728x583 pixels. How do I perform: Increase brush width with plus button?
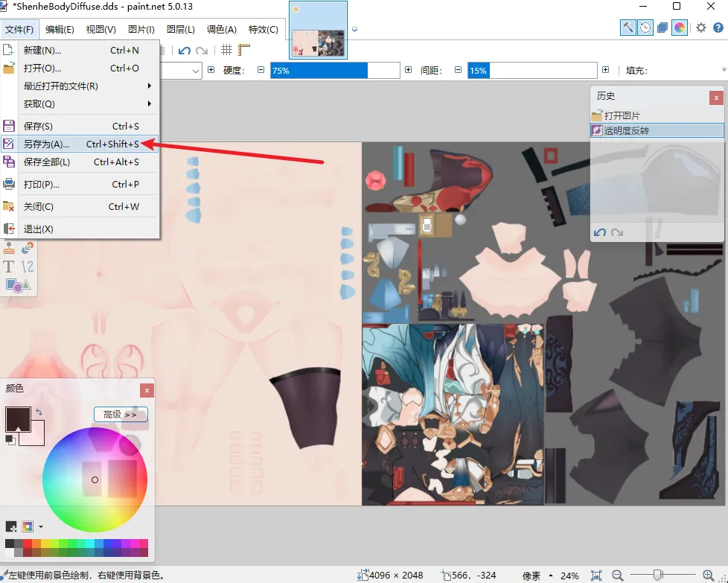[211, 70]
